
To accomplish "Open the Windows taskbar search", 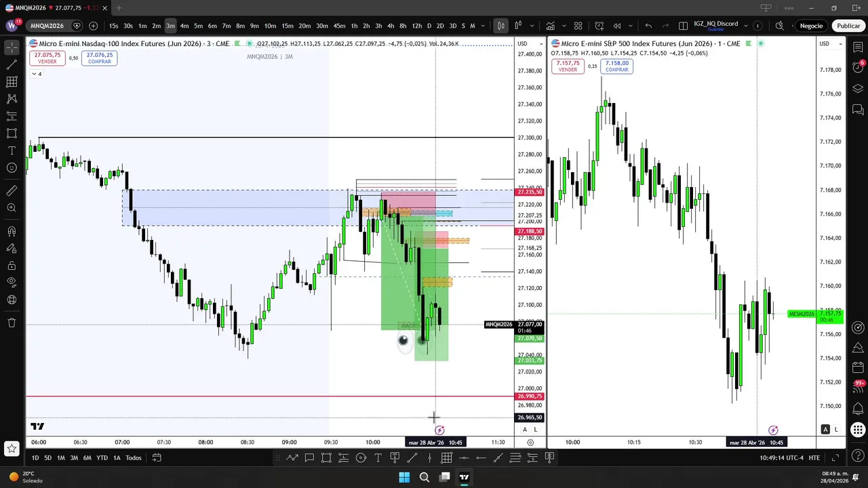I will click(425, 477).
